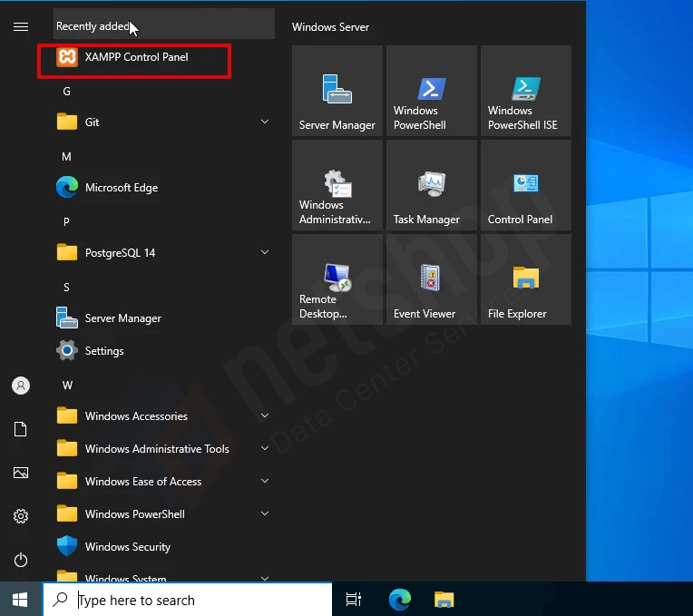This screenshot has height=616, width=693.
Task: Launch the Windows PowerShell ISE tile
Action: (526, 91)
